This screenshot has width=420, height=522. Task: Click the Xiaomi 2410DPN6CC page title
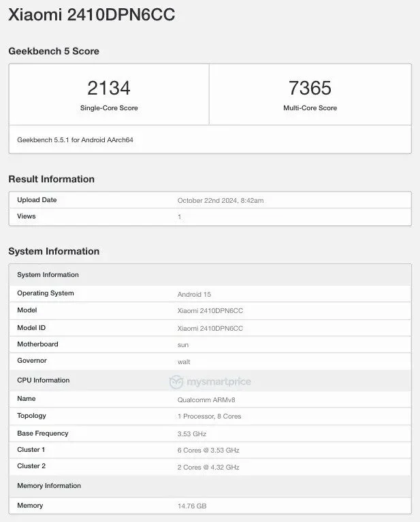click(91, 15)
